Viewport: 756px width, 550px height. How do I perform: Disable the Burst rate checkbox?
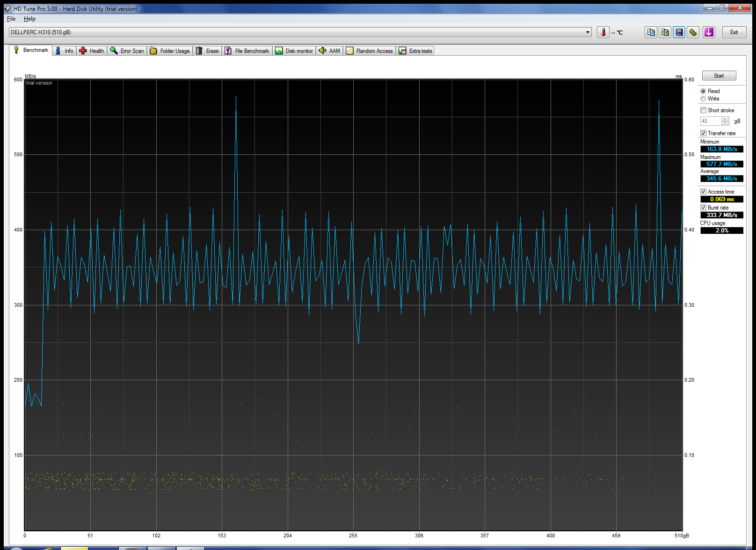tap(703, 208)
